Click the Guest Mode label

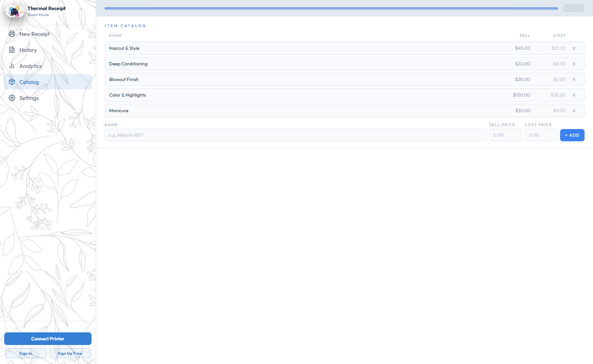(38, 15)
